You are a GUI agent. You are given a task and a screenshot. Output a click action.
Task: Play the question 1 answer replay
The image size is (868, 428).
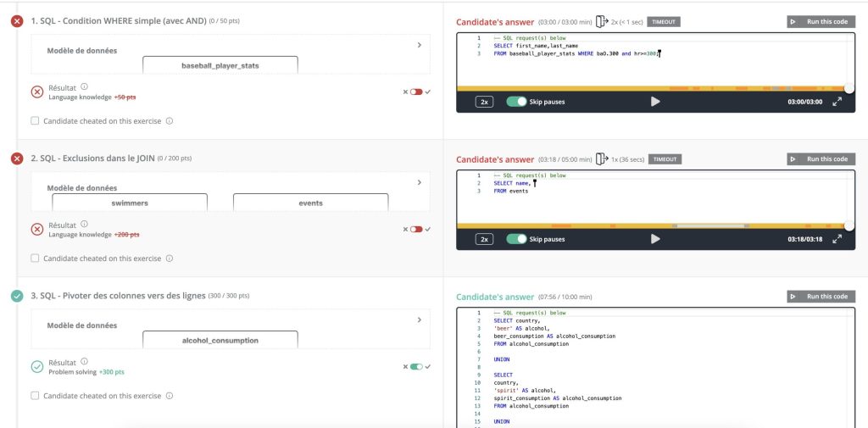(x=655, y=102)
